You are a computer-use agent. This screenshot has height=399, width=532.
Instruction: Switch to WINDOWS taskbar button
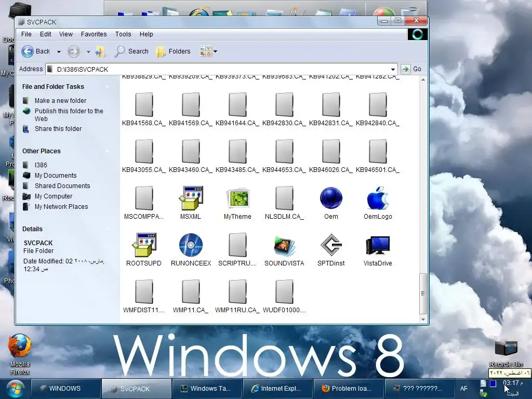[x=66, y=389]
